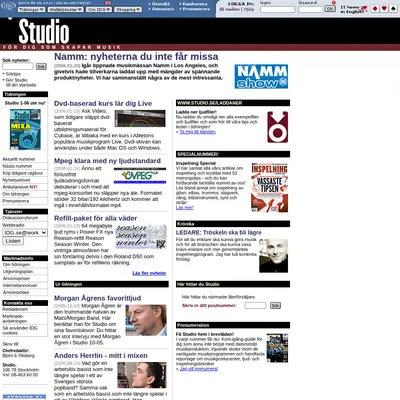Open Ta mig till tjänsten link
Screen dimensions: 400x400
click(198, 132)
